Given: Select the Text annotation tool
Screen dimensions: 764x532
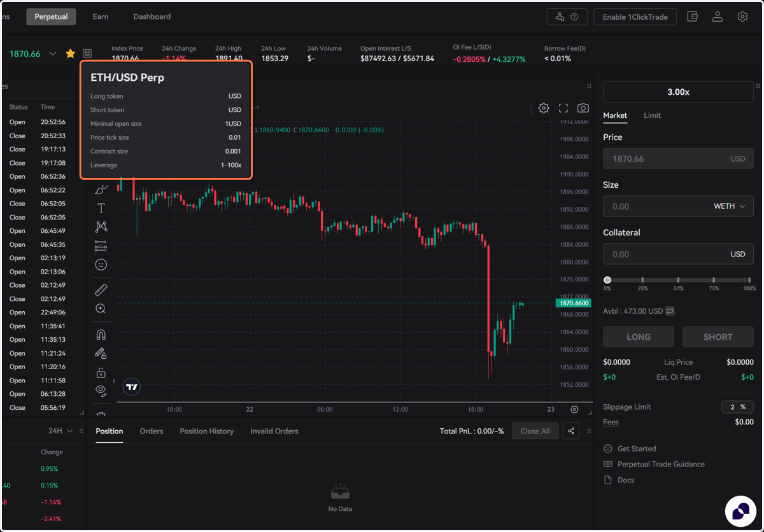Looking at the screenshot, I should (101, 208).
